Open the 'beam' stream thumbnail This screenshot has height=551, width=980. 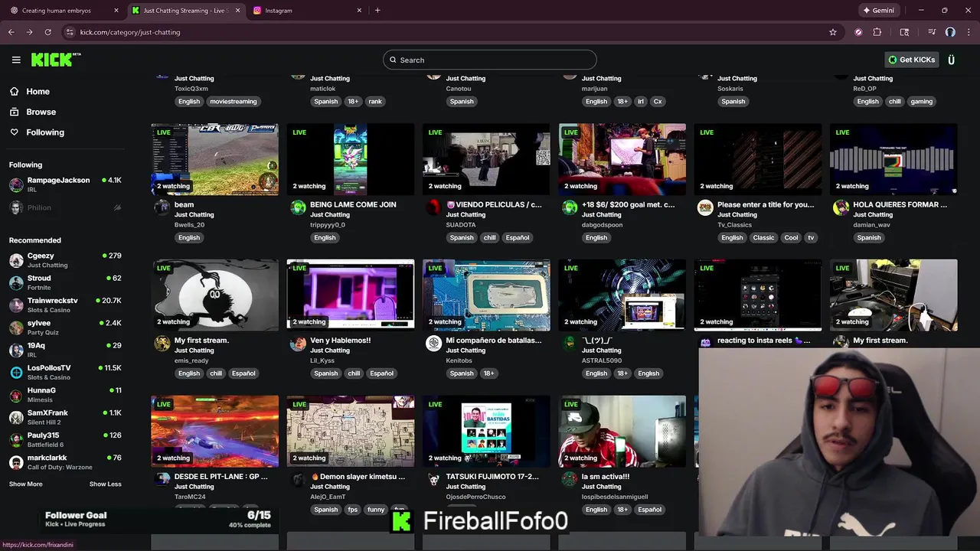(215, 159)
